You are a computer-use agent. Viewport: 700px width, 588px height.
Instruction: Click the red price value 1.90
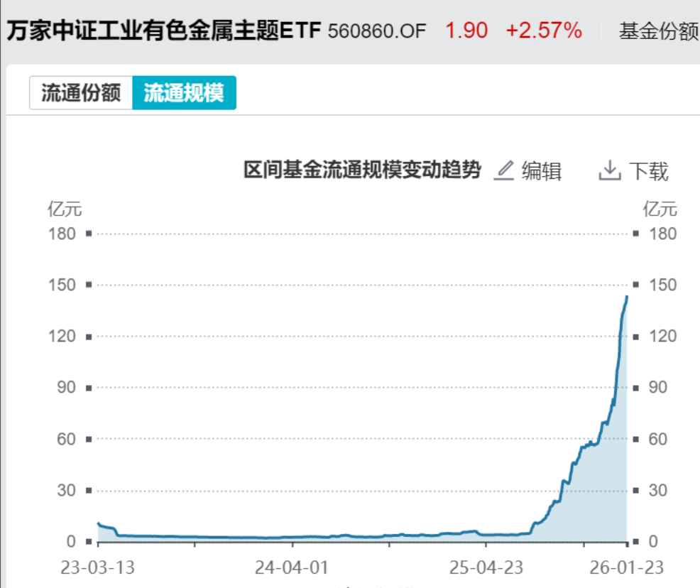[466, 31]
